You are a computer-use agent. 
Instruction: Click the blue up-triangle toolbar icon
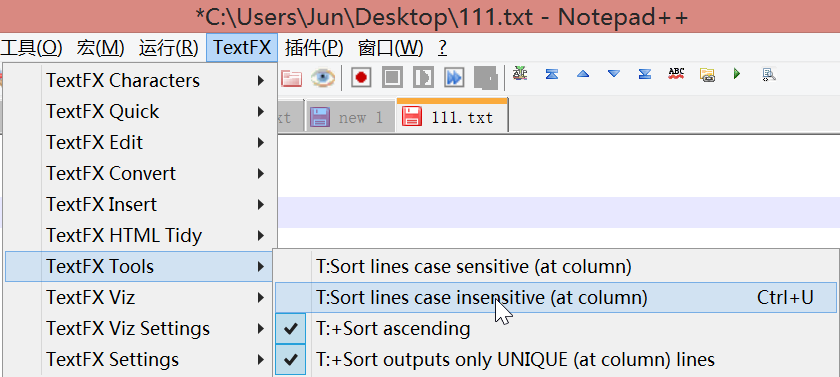pos(583,74)
